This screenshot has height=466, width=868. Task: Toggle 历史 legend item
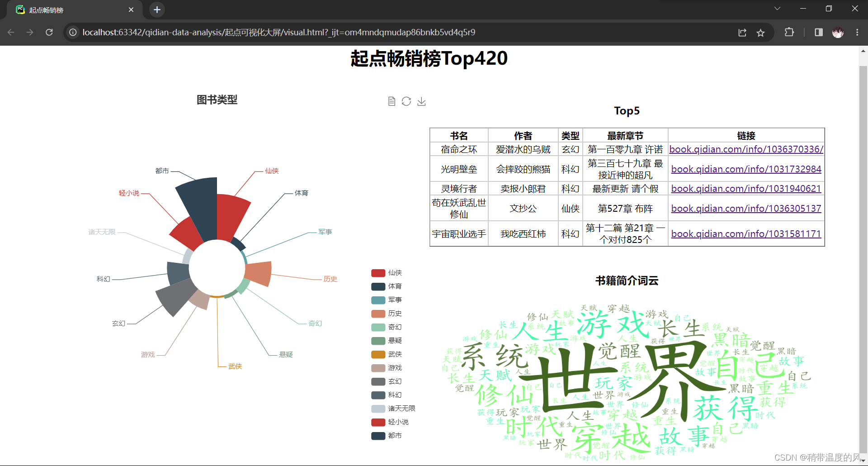tap(387, 314)
